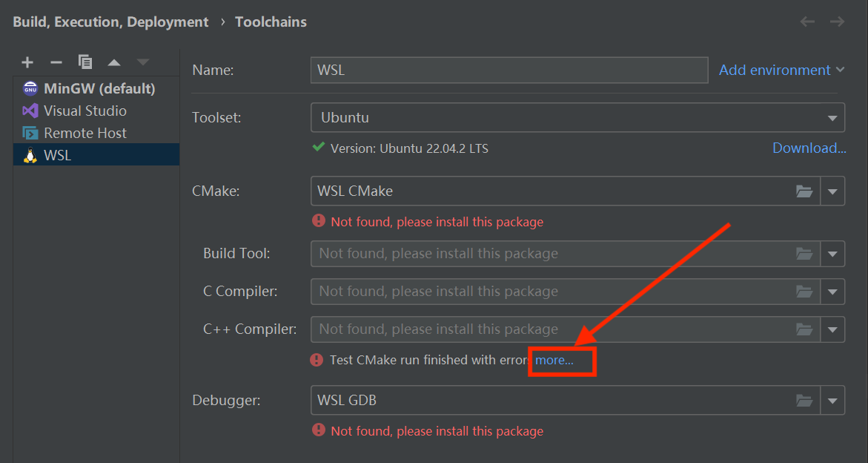The image size is (868, 463).
Task: Browse for the Build Tool executable
Action: tap(804, 253)
